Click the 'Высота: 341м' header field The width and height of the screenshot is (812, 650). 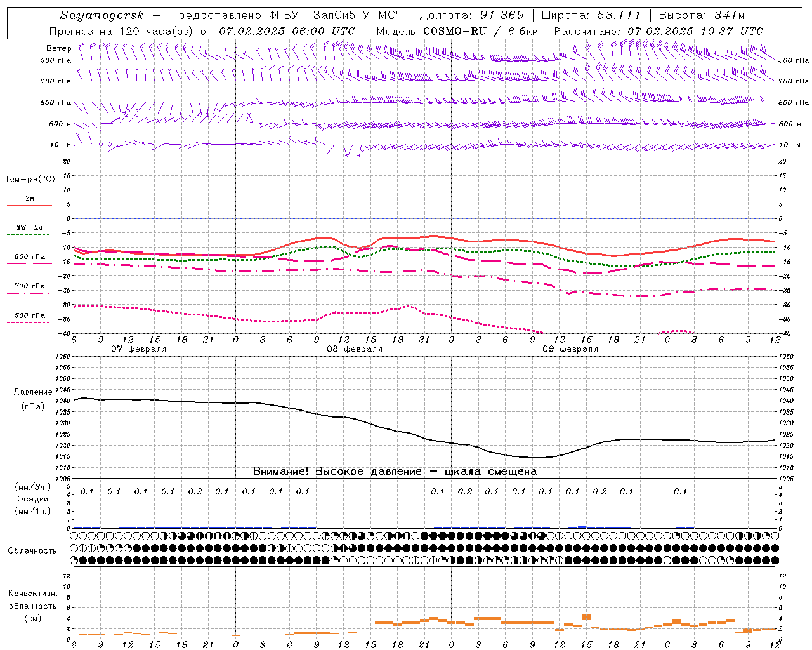(x=702, y=15)
